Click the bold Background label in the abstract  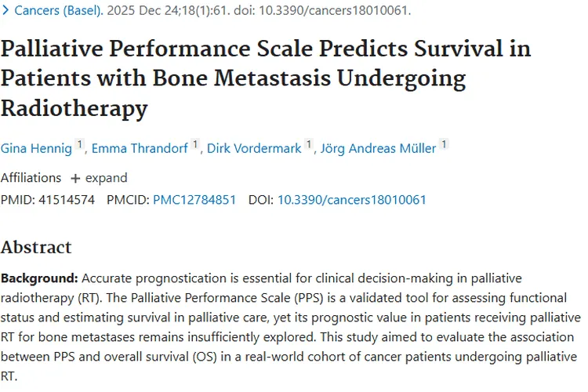[x=39, y=279]
